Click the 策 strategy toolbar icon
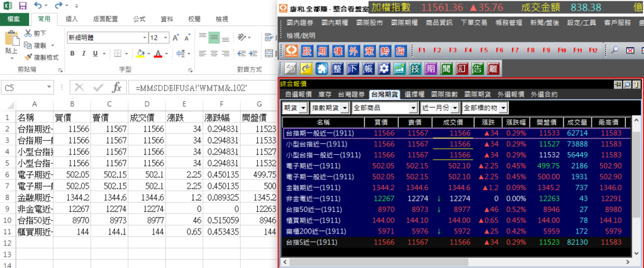 tap(369, 50)
